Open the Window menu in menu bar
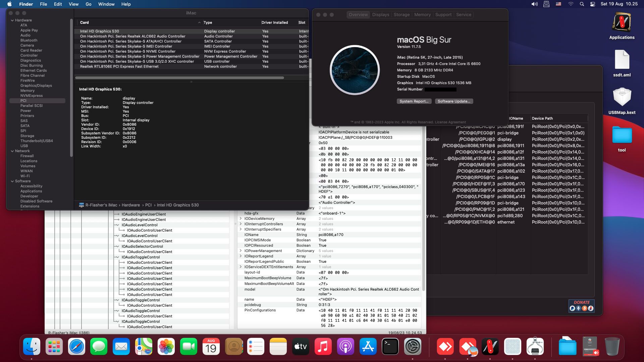The height and width of the screenshot is (362, 644). [106, 4]
